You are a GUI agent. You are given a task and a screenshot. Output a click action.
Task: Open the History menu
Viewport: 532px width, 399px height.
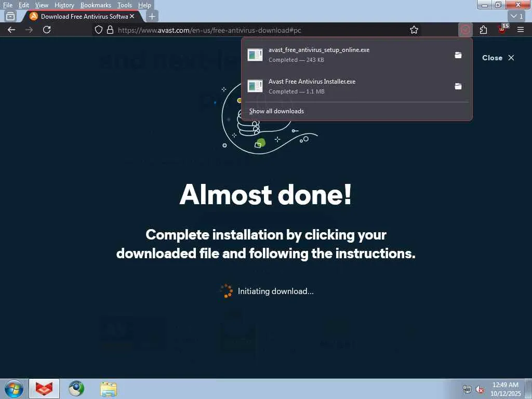point(64,5)
